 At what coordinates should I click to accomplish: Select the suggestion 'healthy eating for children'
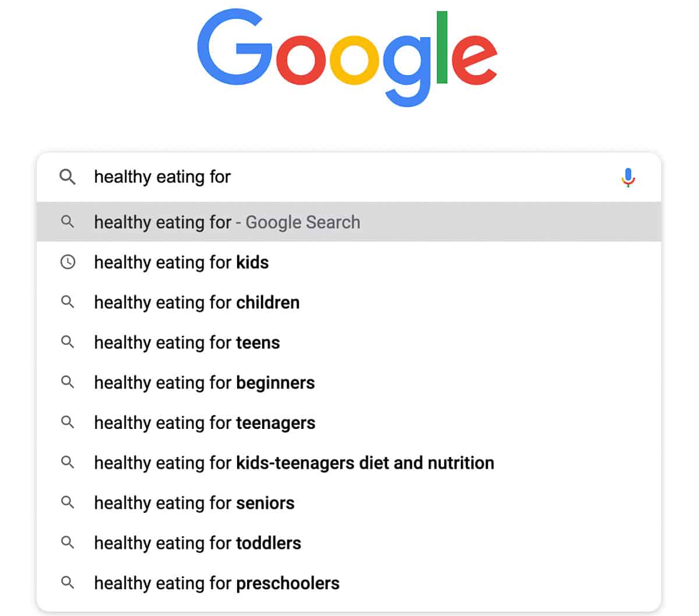196,302
